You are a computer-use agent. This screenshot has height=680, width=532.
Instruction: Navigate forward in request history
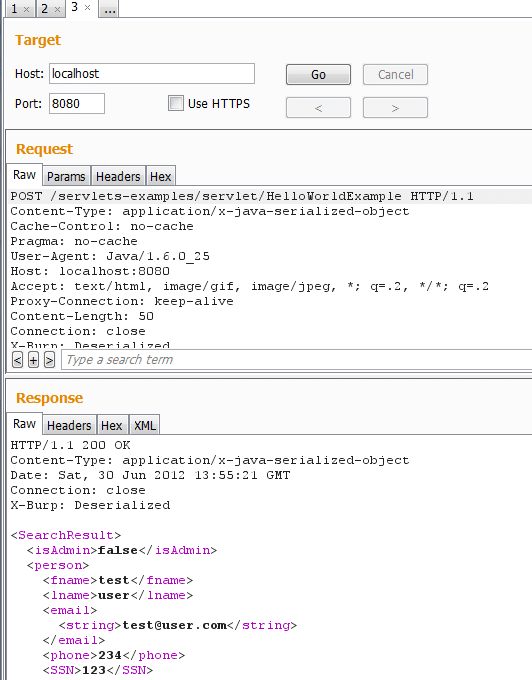(x=395, y=108)
